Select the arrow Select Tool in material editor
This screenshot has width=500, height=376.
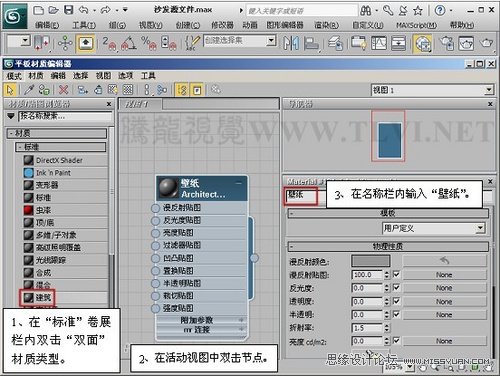pyautogui.click(x=10, y=90)
